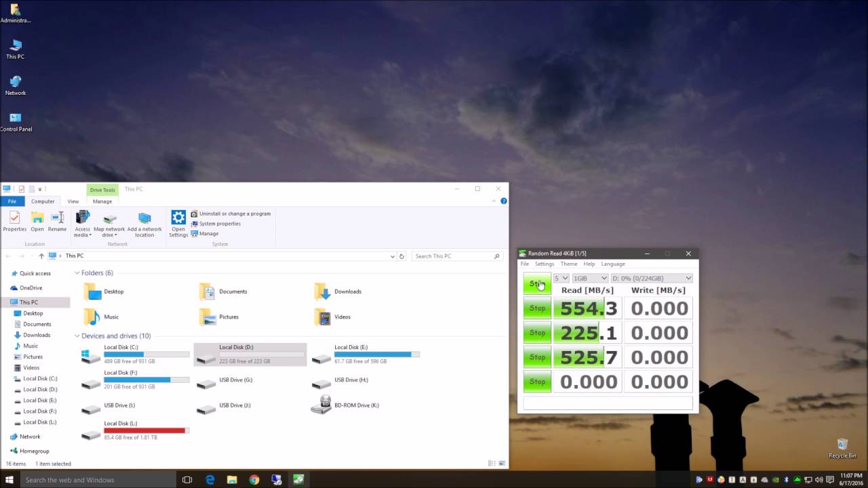Open Properties in the Computer ribbon
868x488 pixels.
tap(14, 222)
